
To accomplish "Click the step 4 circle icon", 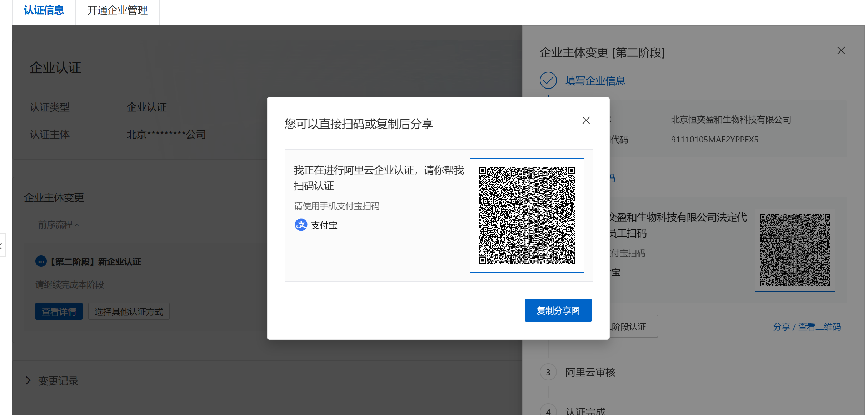I will click(548, 411).
